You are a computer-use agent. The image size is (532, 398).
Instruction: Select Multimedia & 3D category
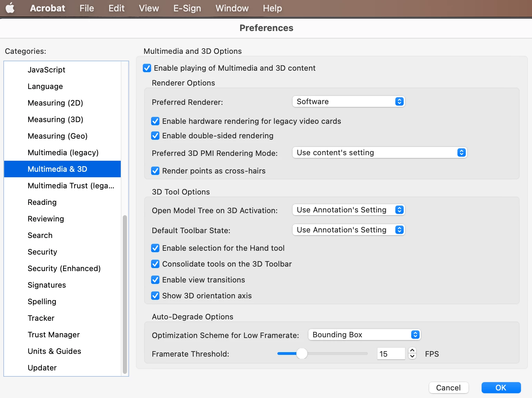point(62,169)
